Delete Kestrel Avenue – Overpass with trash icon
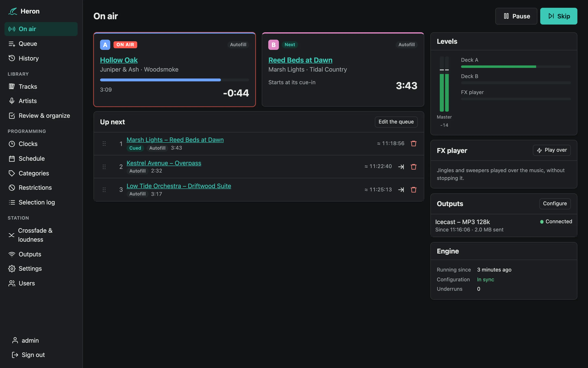The height and width of the screenshot is (368, 588). (x=414, y=167)
